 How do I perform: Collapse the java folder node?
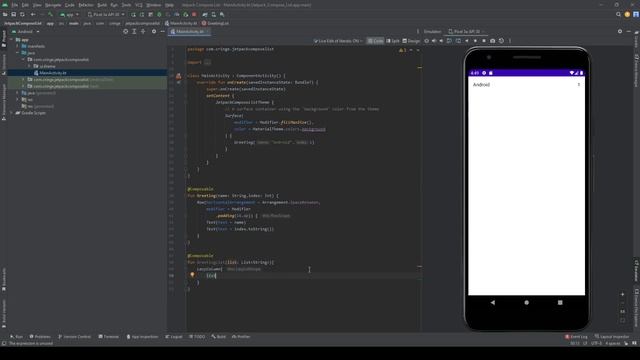coord(18,53)
